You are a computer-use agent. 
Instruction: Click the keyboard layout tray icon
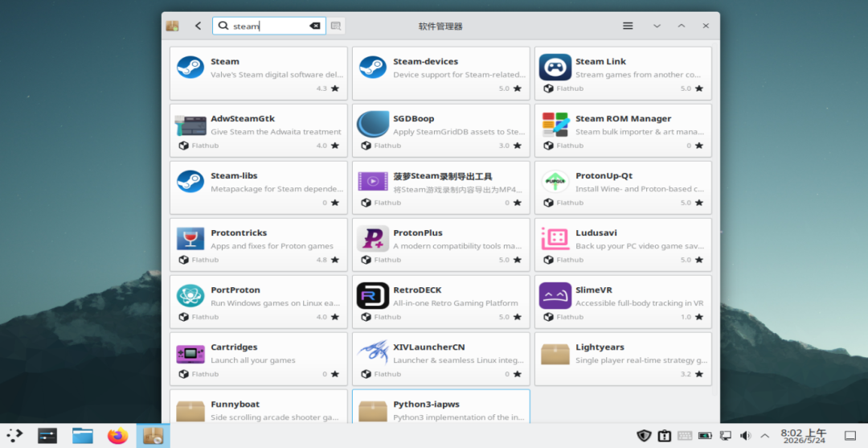(685, 436)
